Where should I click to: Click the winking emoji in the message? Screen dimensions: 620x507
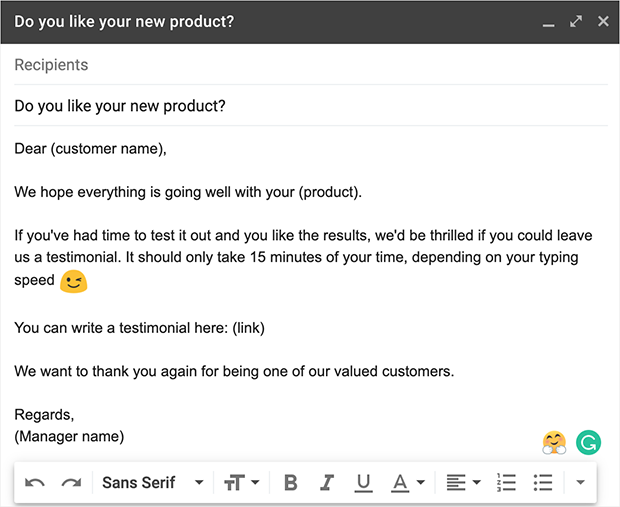(x=74, y=282)
